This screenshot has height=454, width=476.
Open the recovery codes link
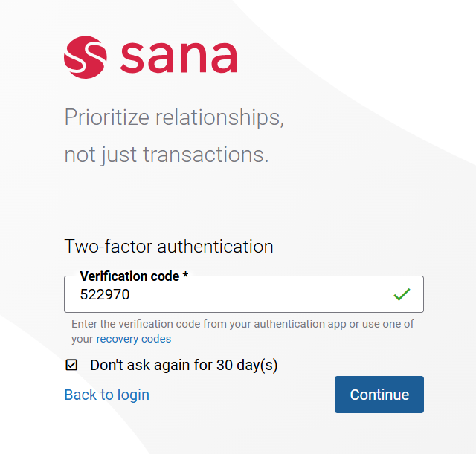pos(134,339)
